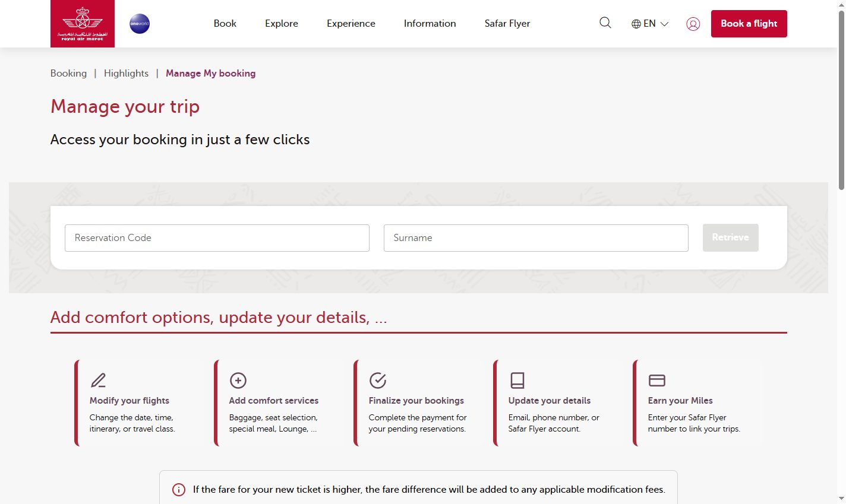This screenshot has width=846, height=504.
Task: Click the globe language icon
Action: pos(636,24)
